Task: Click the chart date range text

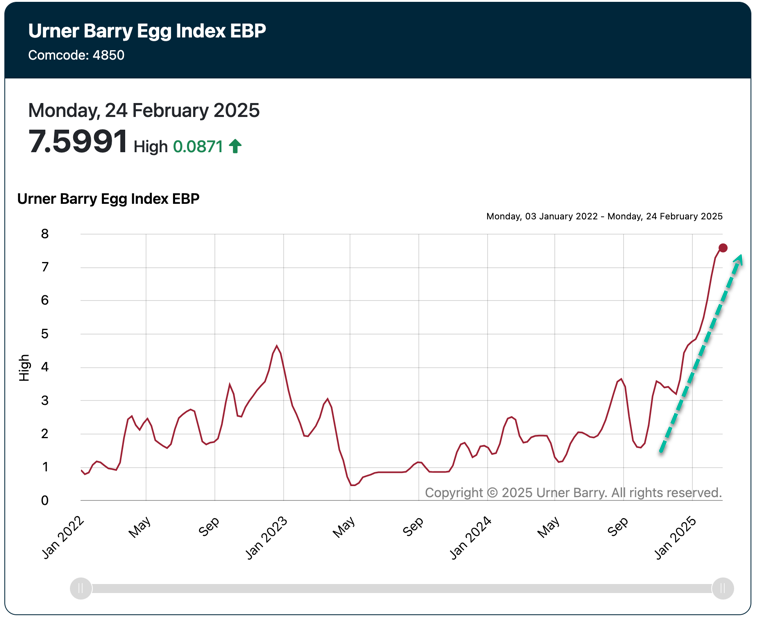Action: [x=604, y=216]
